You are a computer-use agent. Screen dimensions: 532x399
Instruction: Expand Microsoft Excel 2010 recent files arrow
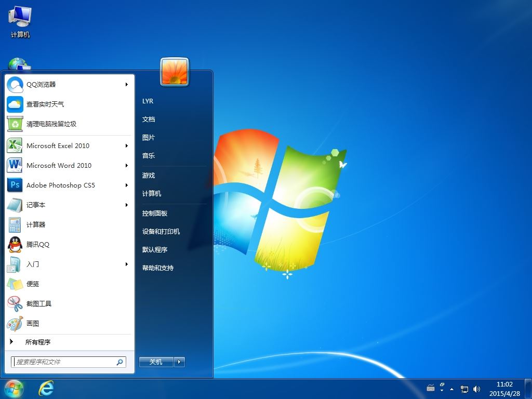[x=127, y=145]
